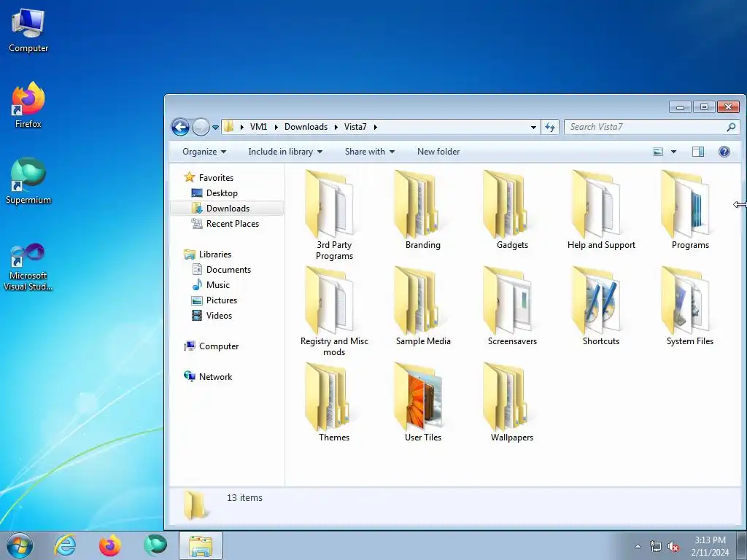Expand the Vista7 breadcrumb arrow
Screen dimensions: 747x560
376,127
